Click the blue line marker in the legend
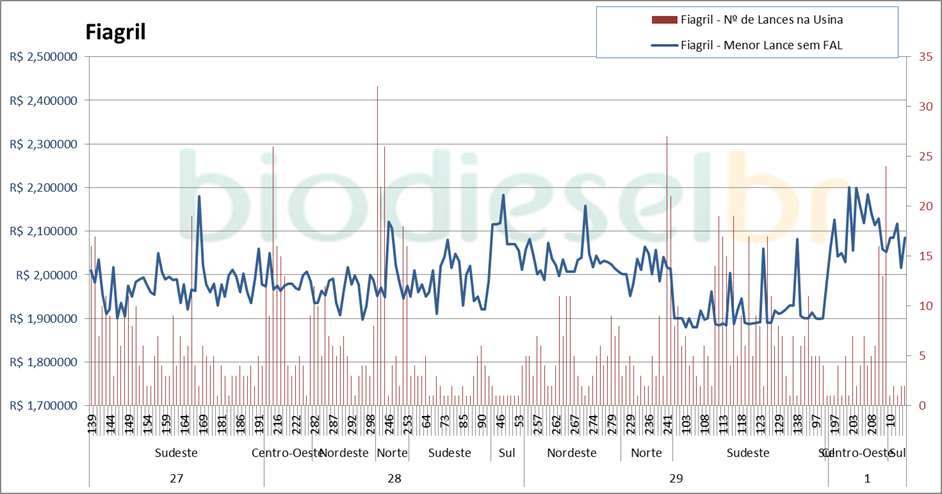The height and width of the screenshot is (494, 942). coord(662,44)
